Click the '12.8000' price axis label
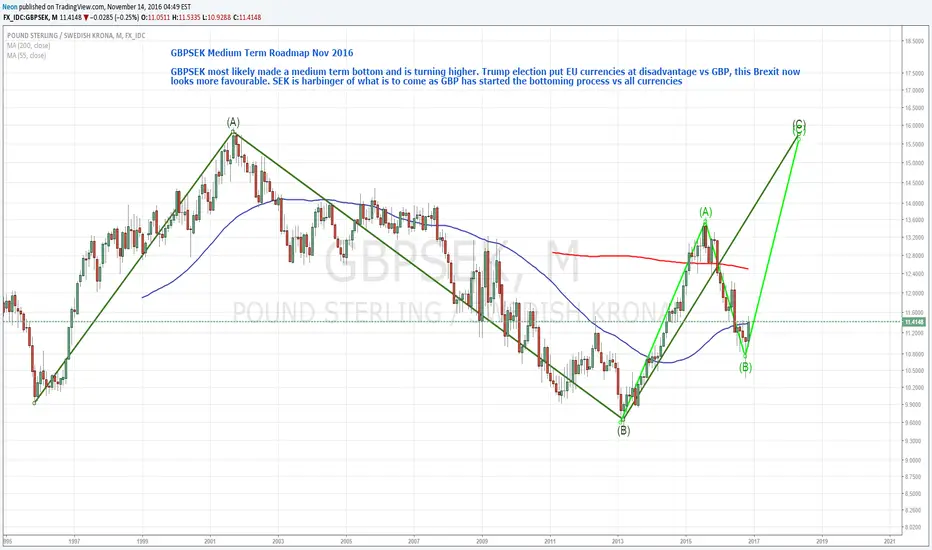This screenshot has height=550, width=932. click(x=914, y=256)
